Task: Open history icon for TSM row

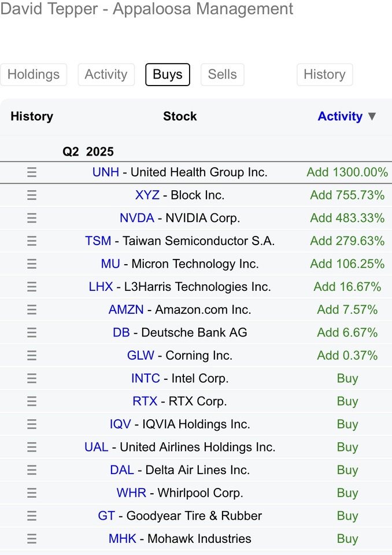Action: (x=32, y=241)
